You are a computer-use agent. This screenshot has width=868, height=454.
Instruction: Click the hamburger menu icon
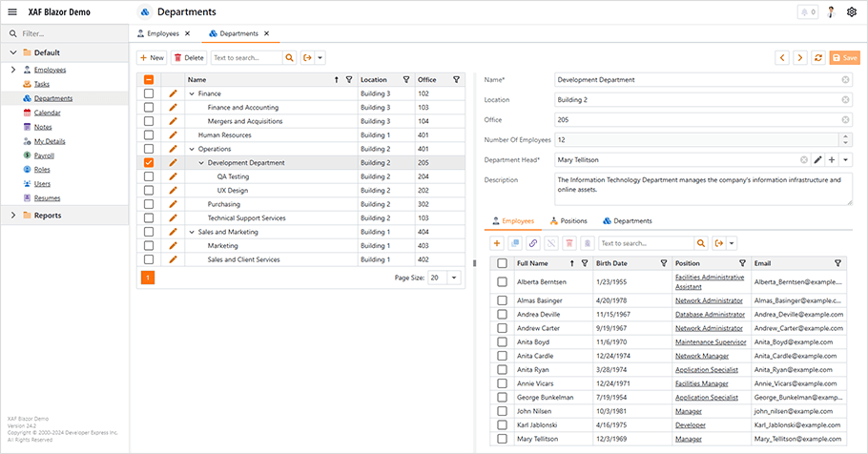click(12, 12)
